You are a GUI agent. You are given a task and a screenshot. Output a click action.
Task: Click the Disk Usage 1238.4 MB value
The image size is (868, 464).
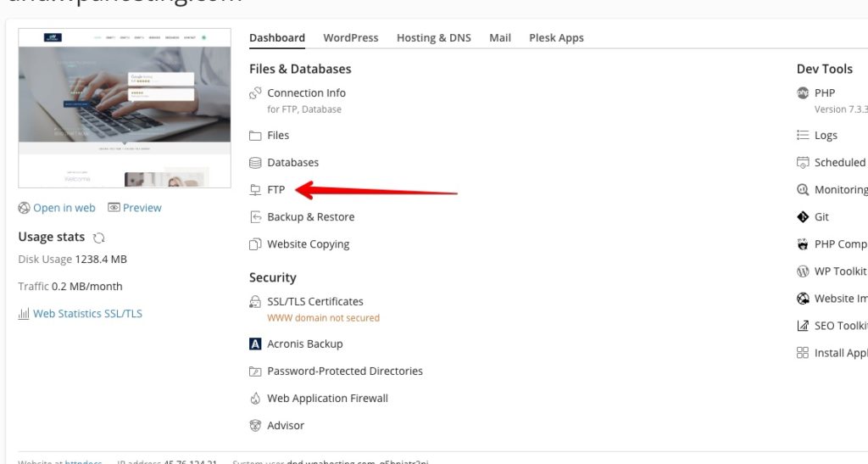click(x=101, y=259)
